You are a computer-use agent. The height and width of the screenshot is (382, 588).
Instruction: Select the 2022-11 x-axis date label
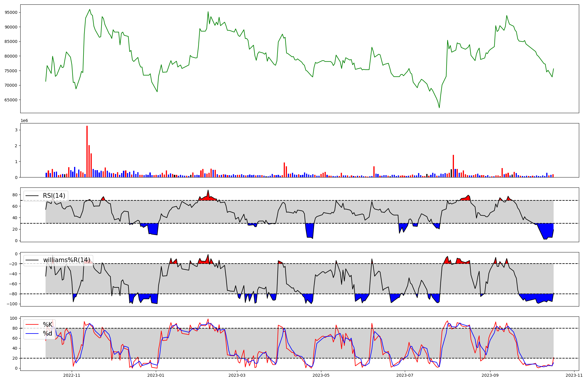tap(72, 375)
